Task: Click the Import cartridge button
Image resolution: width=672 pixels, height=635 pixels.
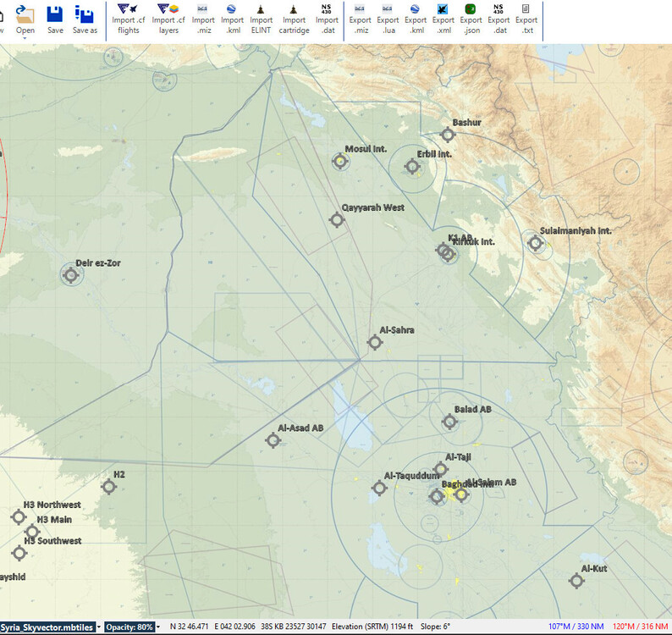Action: click(x=294, y=19)
